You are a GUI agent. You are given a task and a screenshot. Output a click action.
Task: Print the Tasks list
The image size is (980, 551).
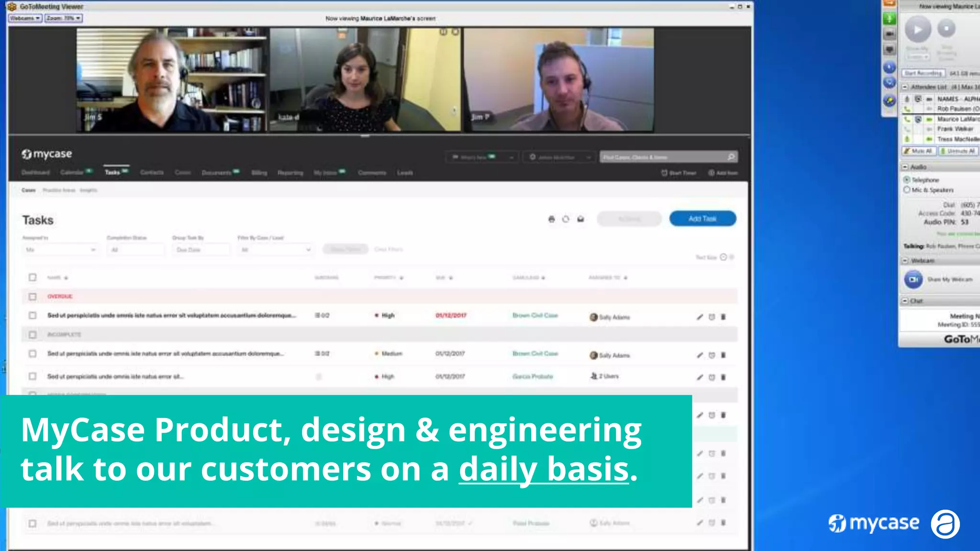click(x=551, y=219)
